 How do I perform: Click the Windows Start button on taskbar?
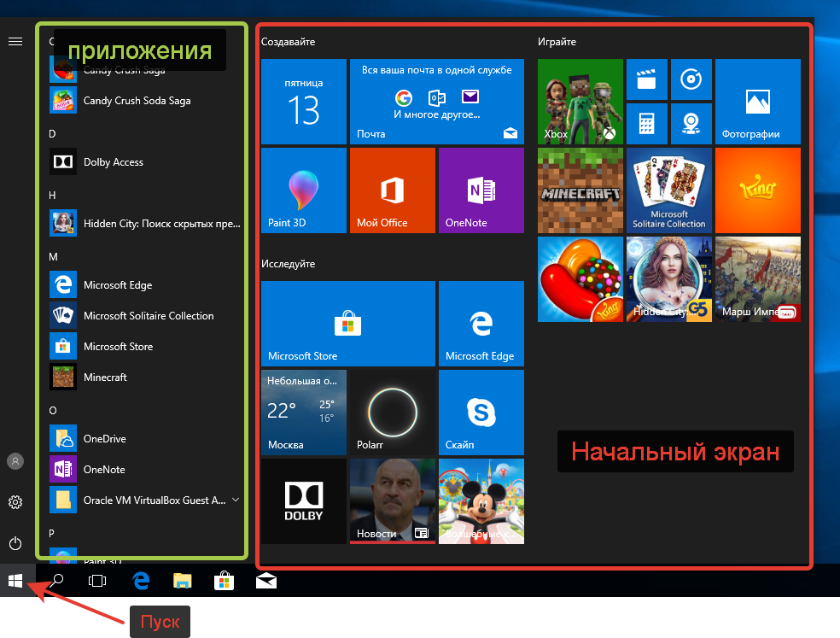(15, 581)
